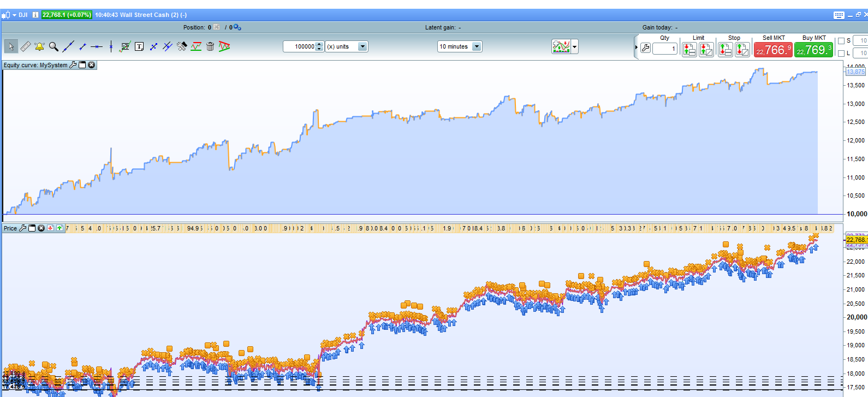Maximize the Price panel
This screenshot has height=397, width=868.
pyautogui.click(x=32, y=228)
